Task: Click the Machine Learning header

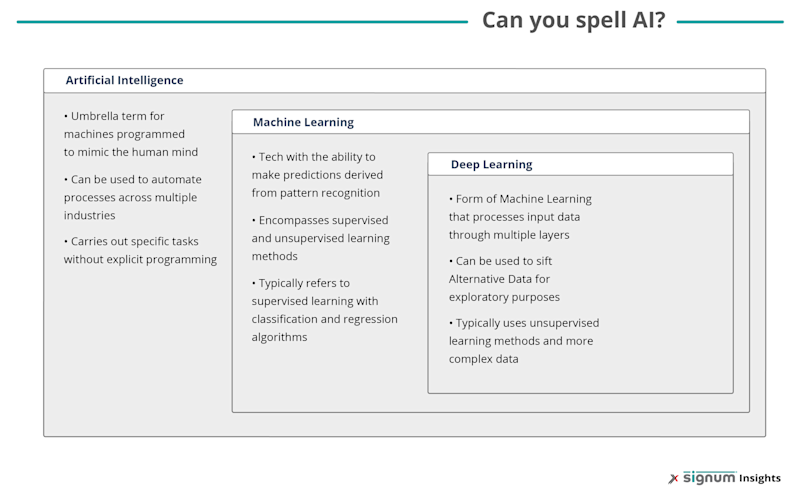Action: pos(303,122)
